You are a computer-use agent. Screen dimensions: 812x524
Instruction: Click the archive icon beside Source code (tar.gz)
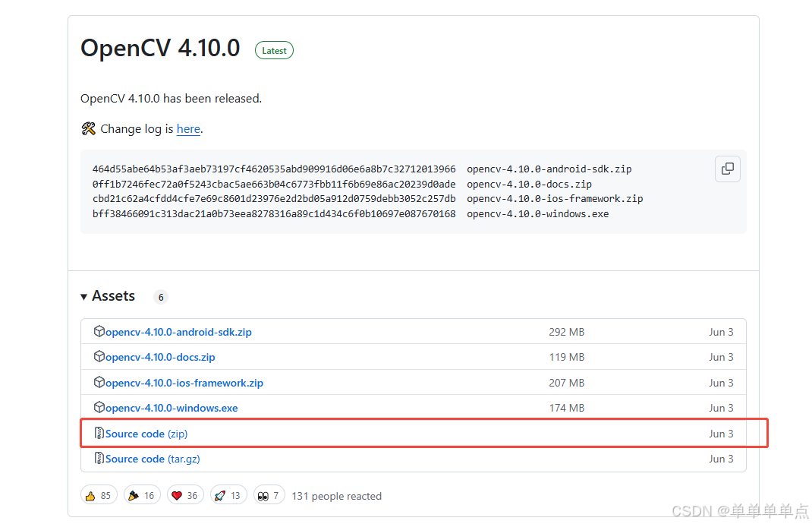coord(99,458)
